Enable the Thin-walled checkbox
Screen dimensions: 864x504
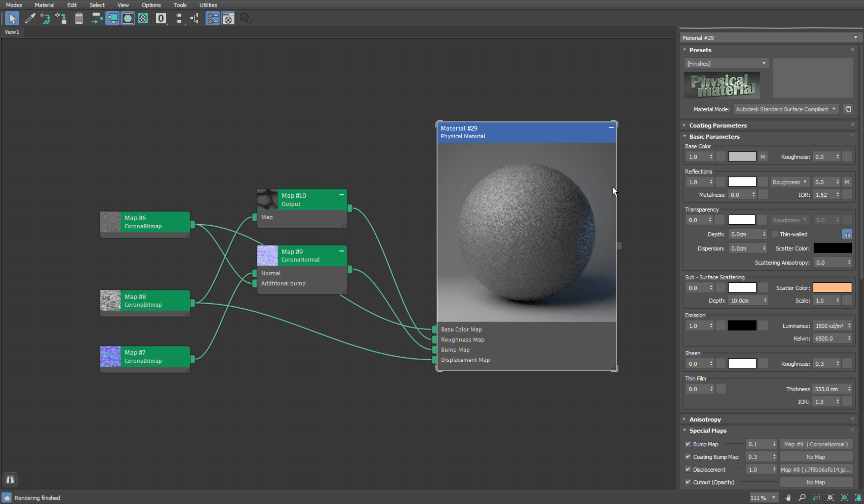775,234
